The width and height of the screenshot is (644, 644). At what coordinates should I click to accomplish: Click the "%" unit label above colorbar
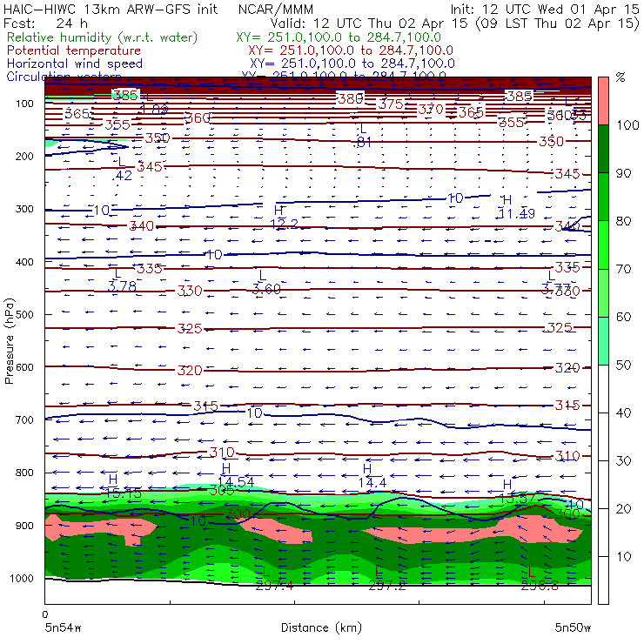click(621, 77)
